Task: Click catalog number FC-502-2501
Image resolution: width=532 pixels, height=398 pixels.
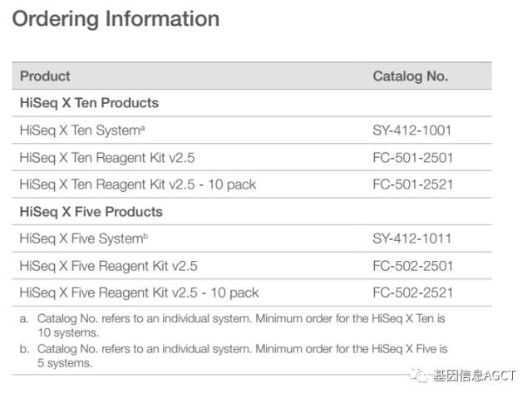Action: 412,266
